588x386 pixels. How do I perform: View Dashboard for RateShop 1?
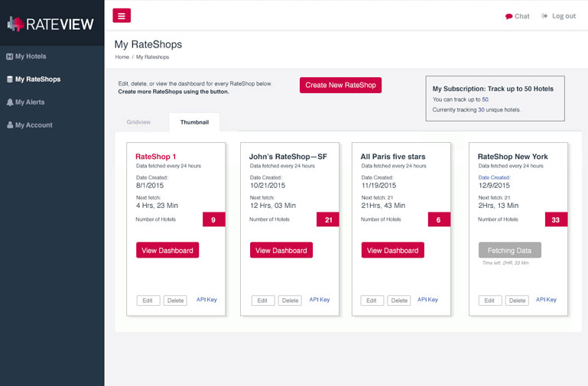coord(167,250)
